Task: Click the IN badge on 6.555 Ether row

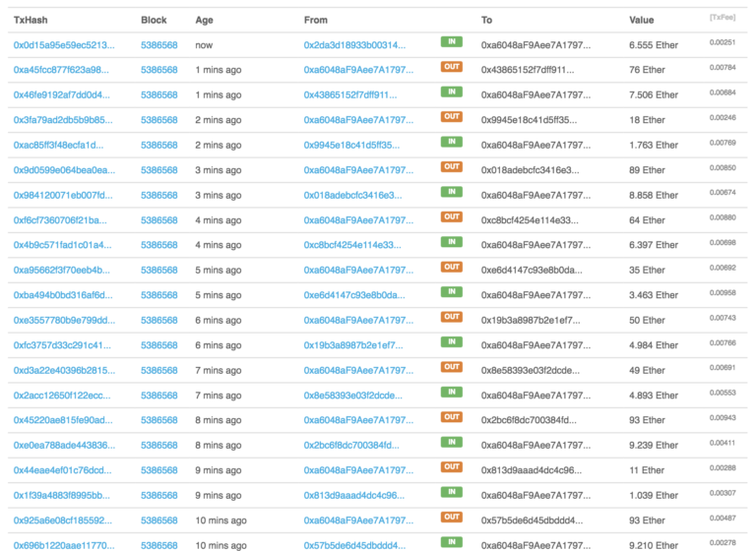Action: pyautogui.click(x=451, y=42)
